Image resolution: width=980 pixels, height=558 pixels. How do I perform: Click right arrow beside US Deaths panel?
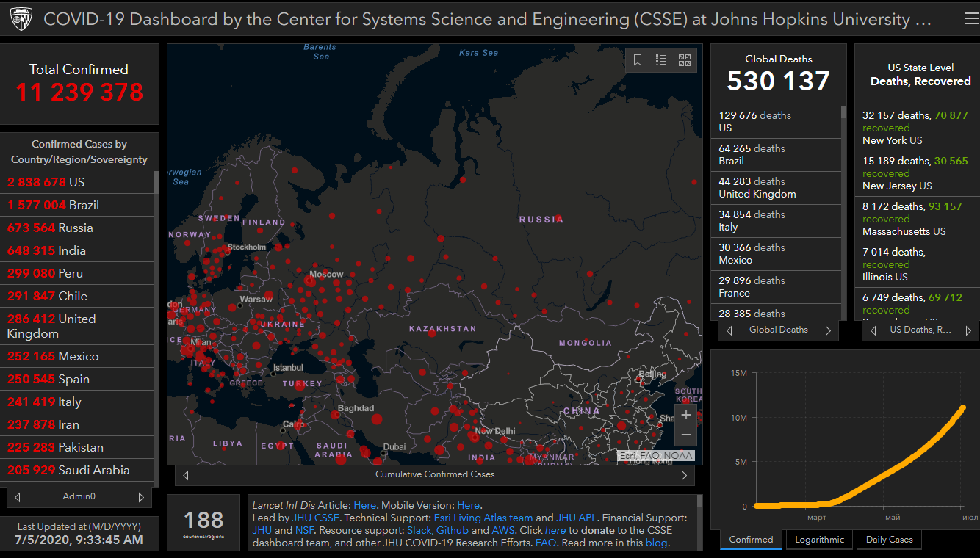click(968, 330)
